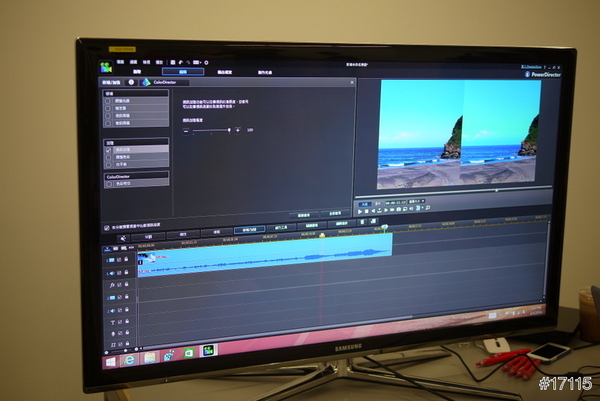Switch to the Produce module tab
Screen dimensions: 600x401
tap(225, 72)
